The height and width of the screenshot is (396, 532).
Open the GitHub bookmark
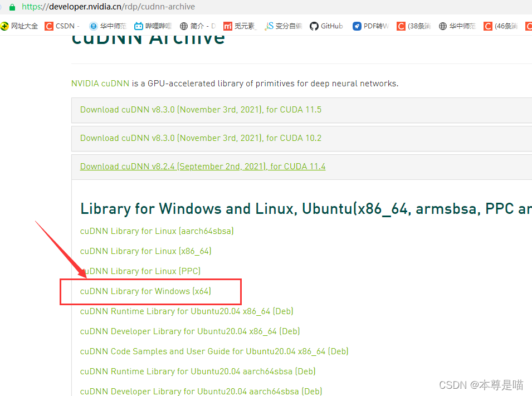[x=326, y=26]
